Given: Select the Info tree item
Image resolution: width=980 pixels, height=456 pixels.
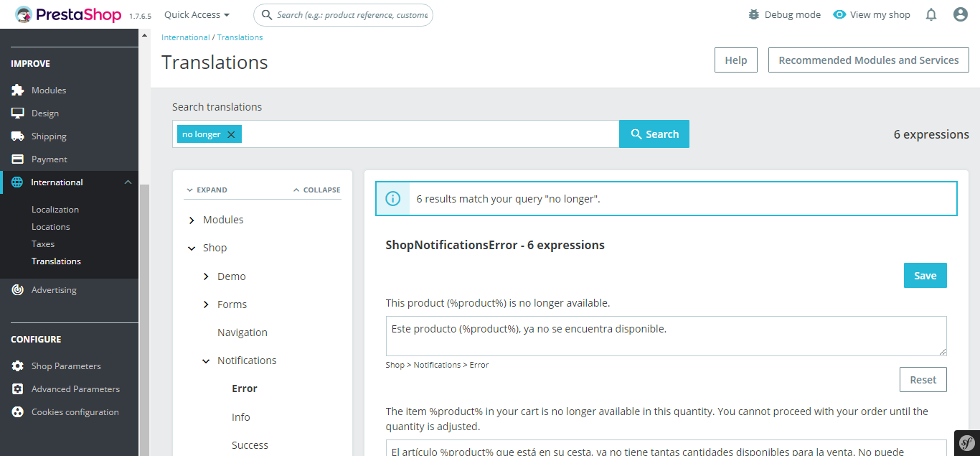Looking at the screenshot, I should click(x=241, y=417).
